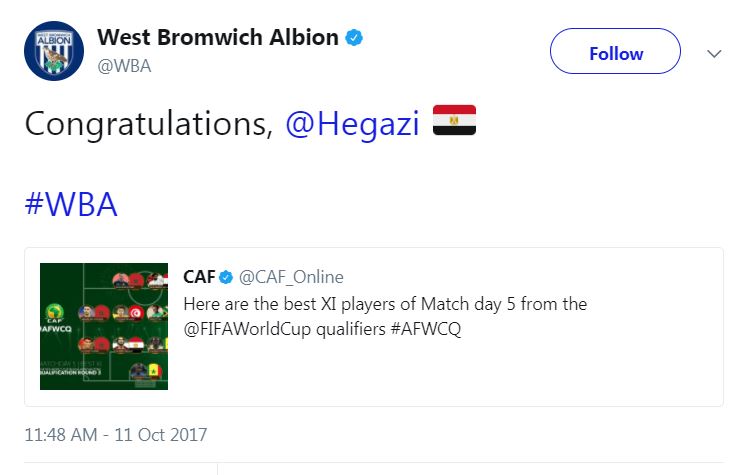Click the @CAF_Online handle
The width and height of the screenshot is (734, 475).
pos(291,277)
